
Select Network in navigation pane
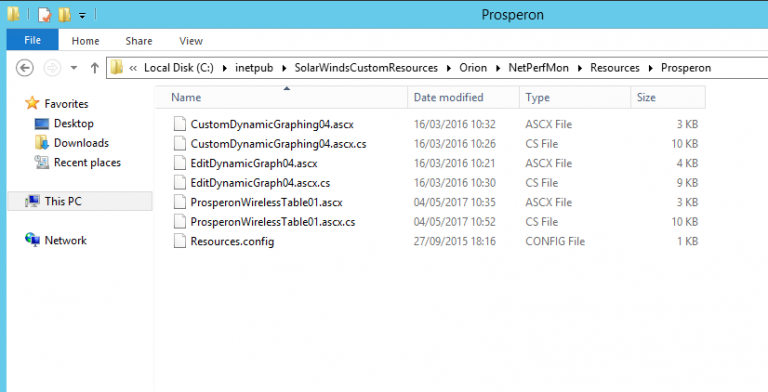(66, 240)
